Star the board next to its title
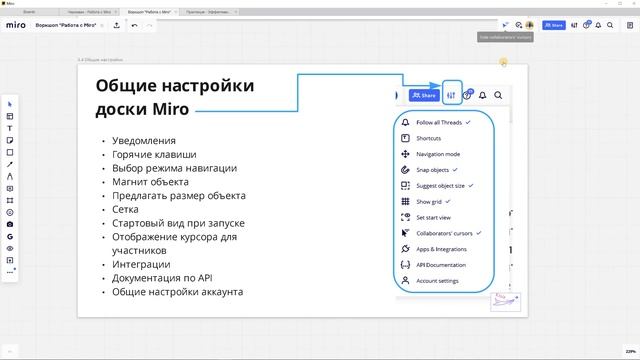 [x=102, y=25]
